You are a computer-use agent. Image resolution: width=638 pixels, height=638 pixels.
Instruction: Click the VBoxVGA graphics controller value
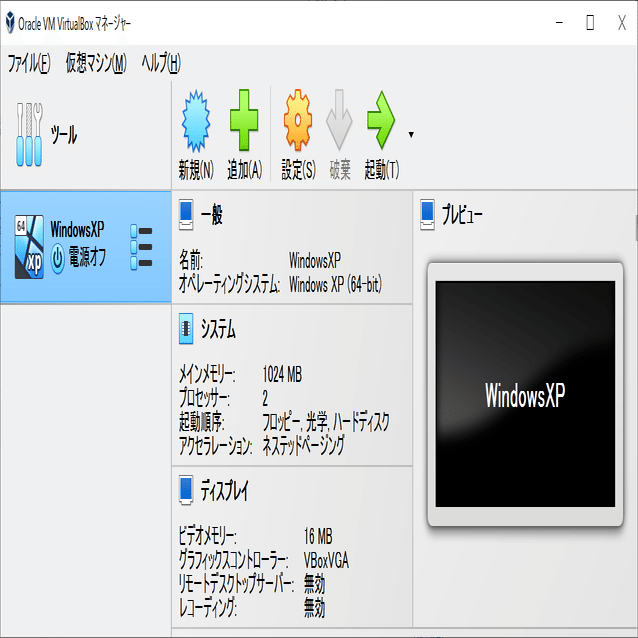(x=326, y=560)
